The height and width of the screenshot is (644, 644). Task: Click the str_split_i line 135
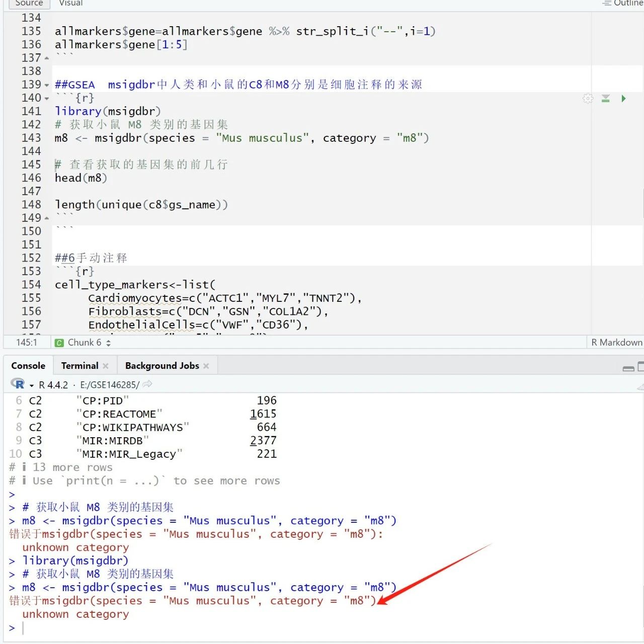pyautogui.click(x=245, y=31)
